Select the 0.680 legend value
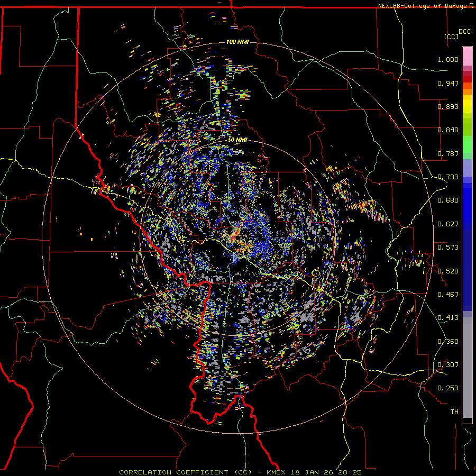 [448, 200]
